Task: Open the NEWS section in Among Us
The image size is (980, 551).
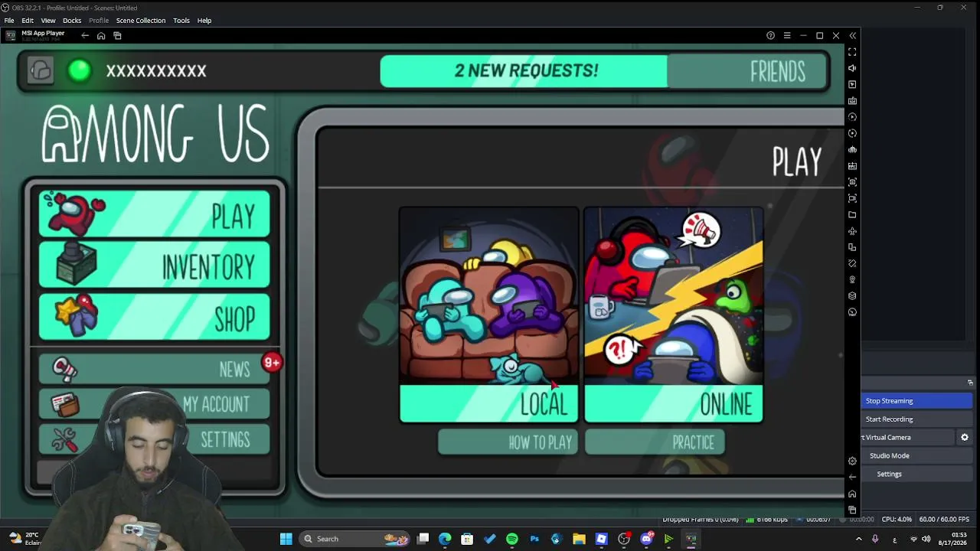Action: [x=155, y=369]
